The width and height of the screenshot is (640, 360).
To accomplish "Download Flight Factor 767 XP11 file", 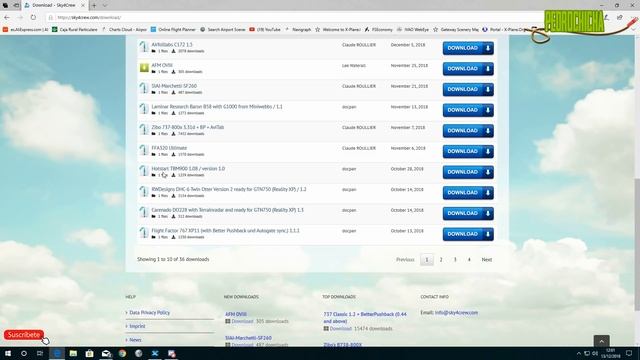I will pyautogui.click(x=468, y=234).
